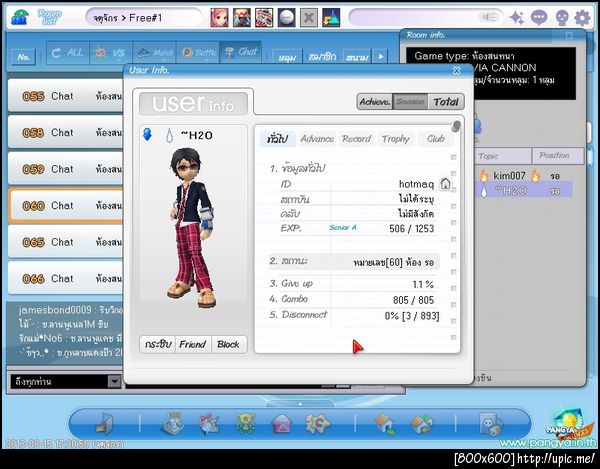
Task: Select room 055 Chat row
Action: (x=66, y=96)
